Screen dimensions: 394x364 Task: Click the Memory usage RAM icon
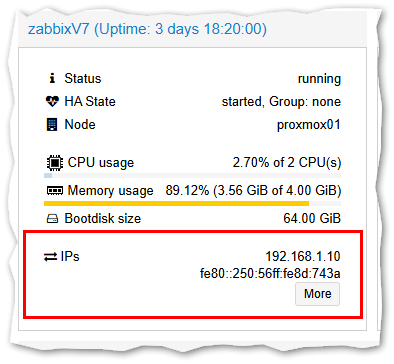click(x=55, y=191)
